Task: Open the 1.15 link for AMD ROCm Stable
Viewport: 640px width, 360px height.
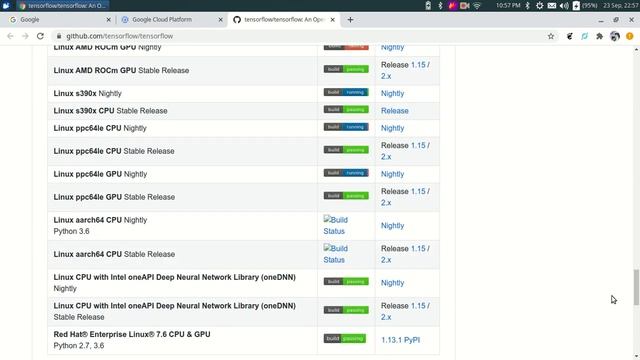Action: pos(418,65)
